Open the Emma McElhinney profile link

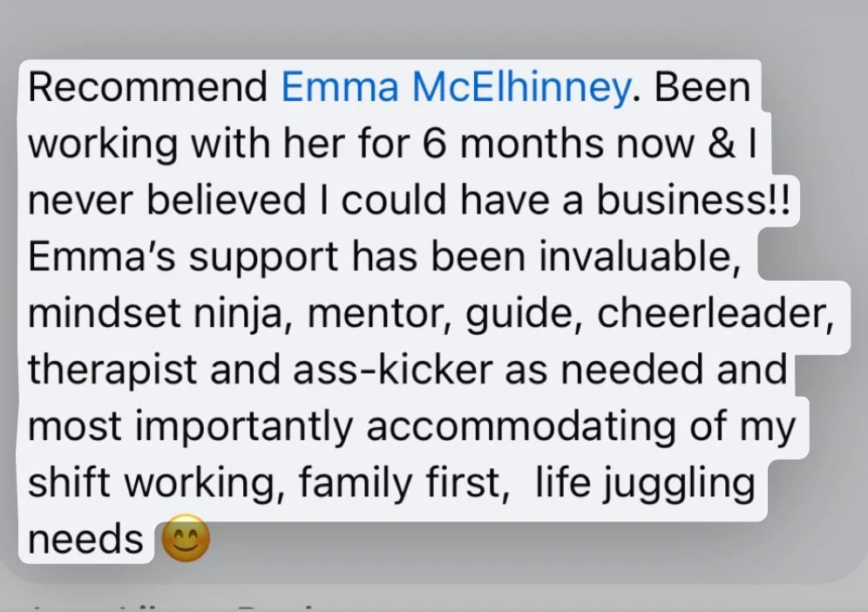[456, 88]
